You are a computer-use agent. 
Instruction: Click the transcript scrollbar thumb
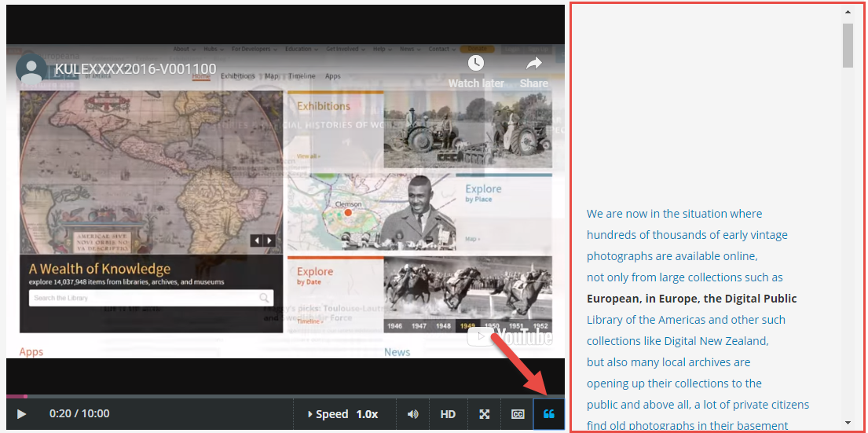pos(848,46)
